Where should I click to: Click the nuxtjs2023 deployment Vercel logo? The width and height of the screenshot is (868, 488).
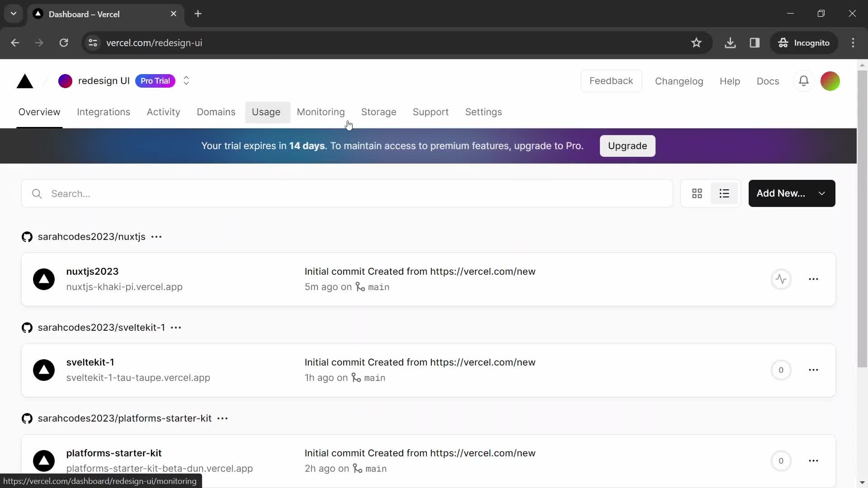(43, 279)
